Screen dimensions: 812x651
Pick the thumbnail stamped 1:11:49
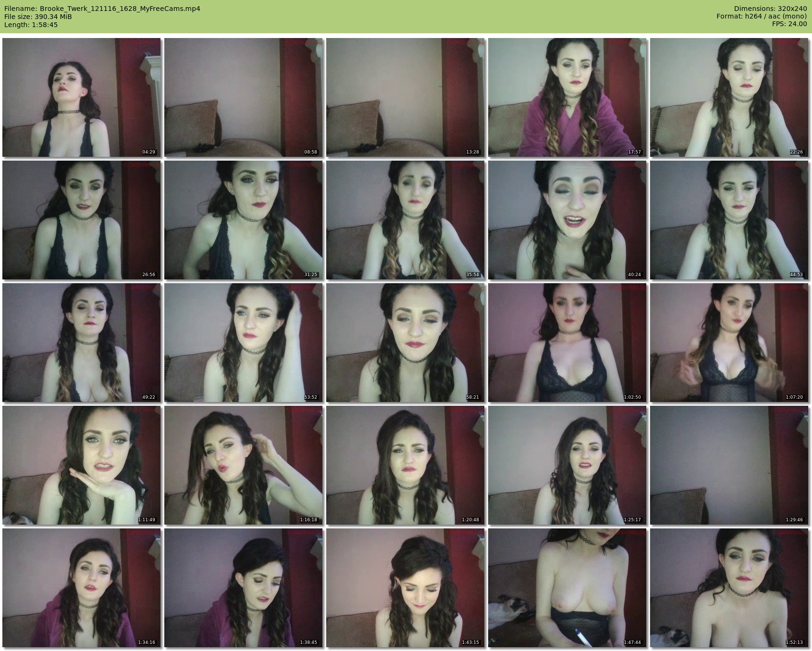[82, 465]
